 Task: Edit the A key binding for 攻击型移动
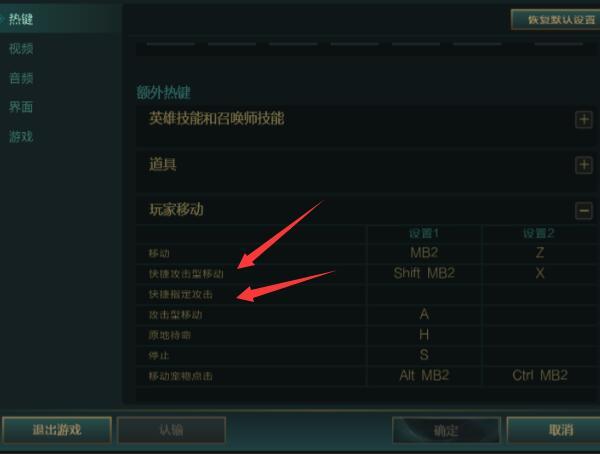coord(424,315)
